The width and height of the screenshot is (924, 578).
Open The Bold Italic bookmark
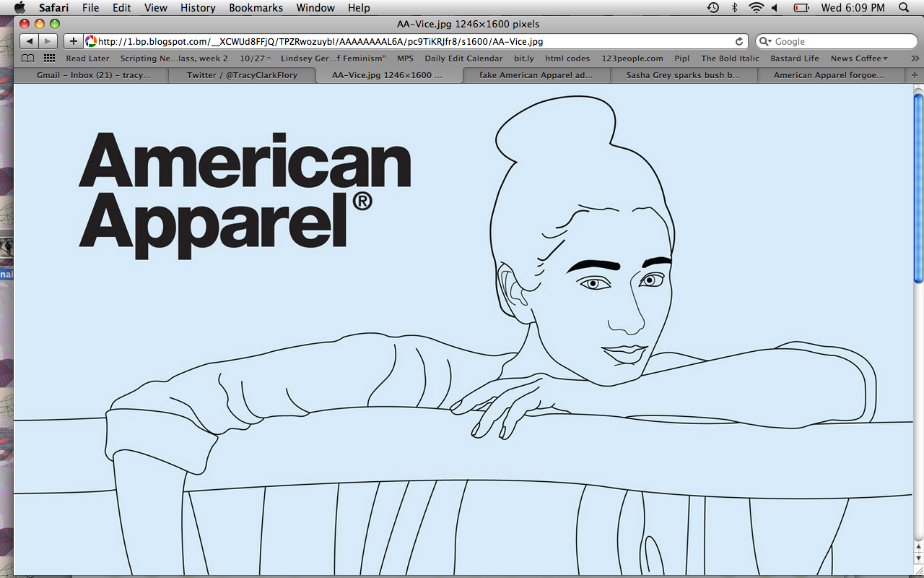pos(730,59)
